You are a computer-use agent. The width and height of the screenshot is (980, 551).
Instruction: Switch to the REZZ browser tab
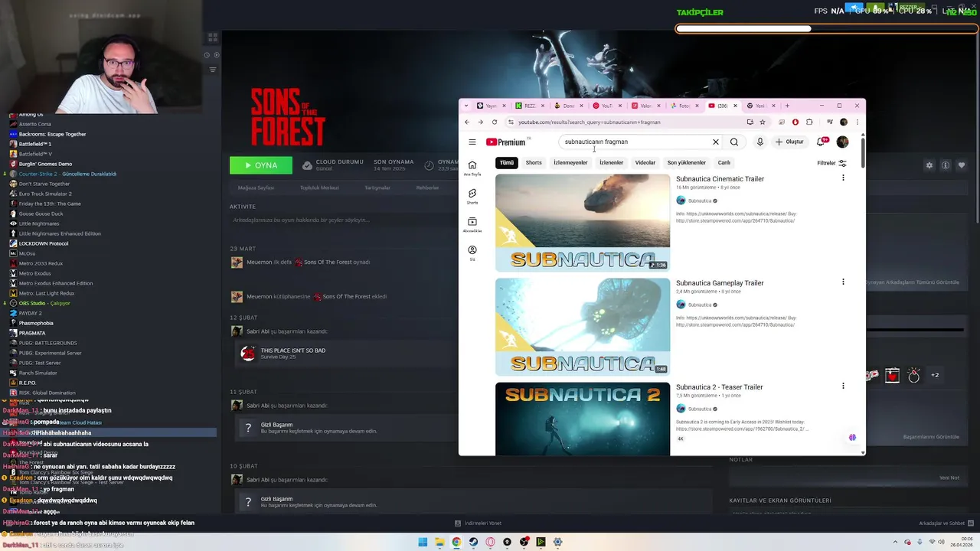click(x=529, y=106)
